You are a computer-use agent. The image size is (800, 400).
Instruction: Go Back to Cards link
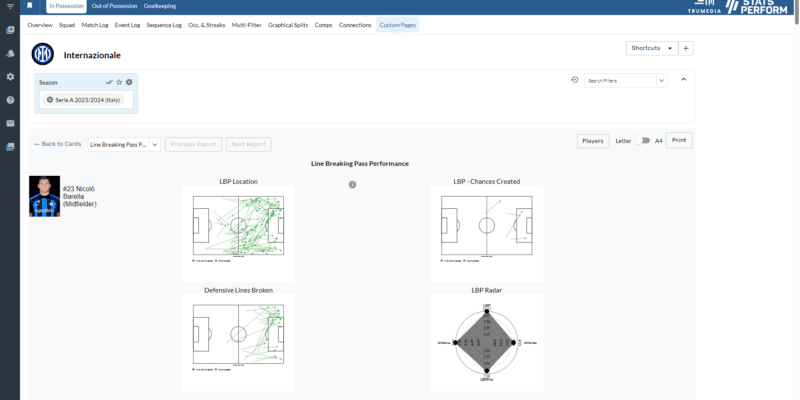(x=57, y=144)
